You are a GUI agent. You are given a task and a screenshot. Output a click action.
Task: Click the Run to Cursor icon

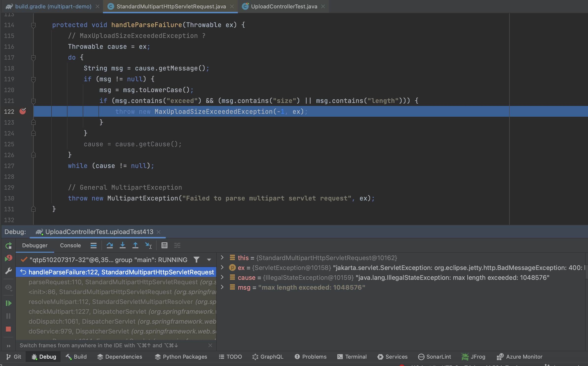click(148, 245)
